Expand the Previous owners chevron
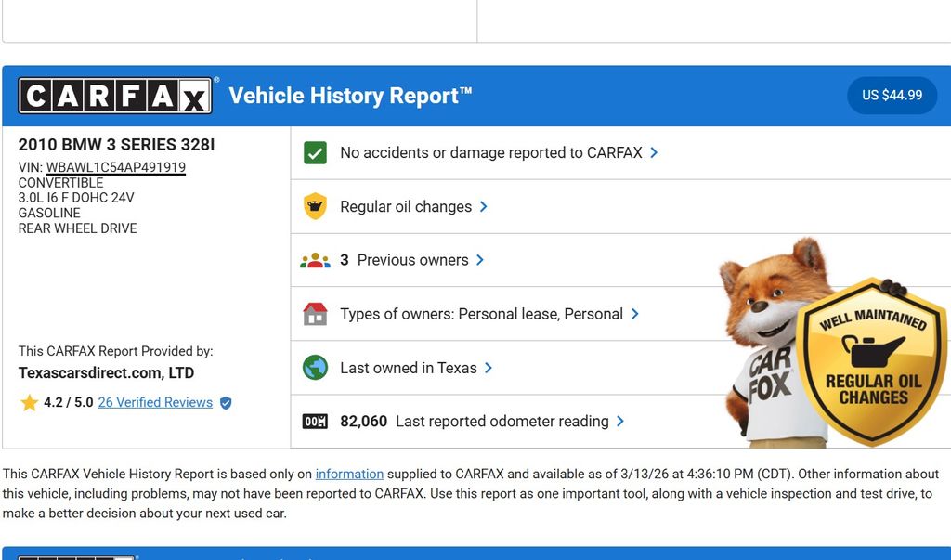 [x=480, y=260]
